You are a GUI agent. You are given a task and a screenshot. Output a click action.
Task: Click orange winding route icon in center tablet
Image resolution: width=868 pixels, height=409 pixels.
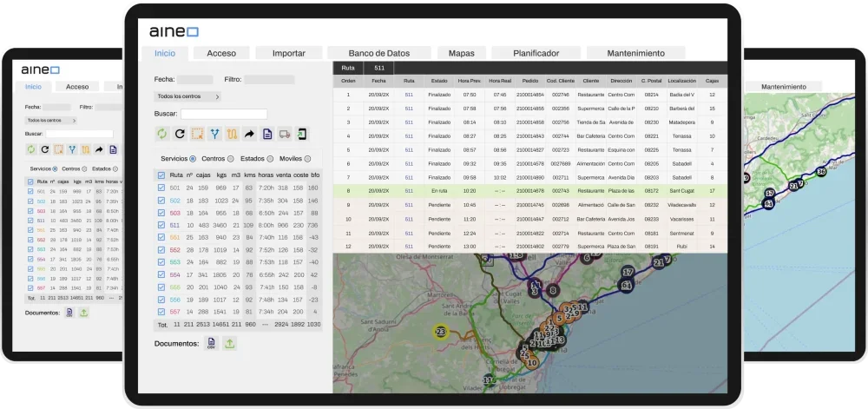pyautogui.click(x=232, y=134)
